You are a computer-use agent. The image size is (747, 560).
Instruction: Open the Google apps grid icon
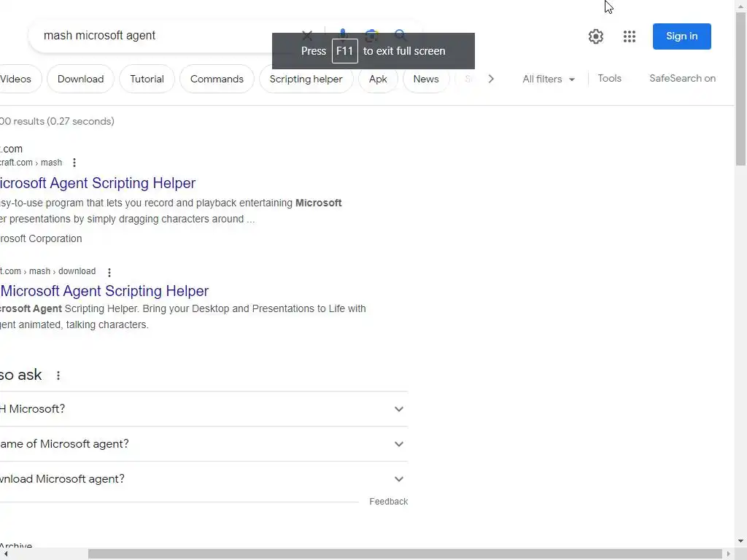[x=630, y=36]
